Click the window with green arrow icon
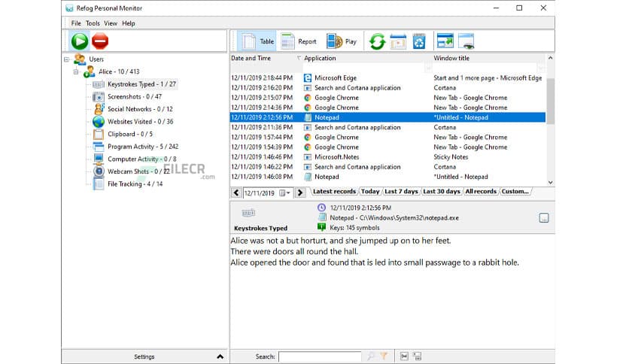The image size is (629, 364). 445,41
